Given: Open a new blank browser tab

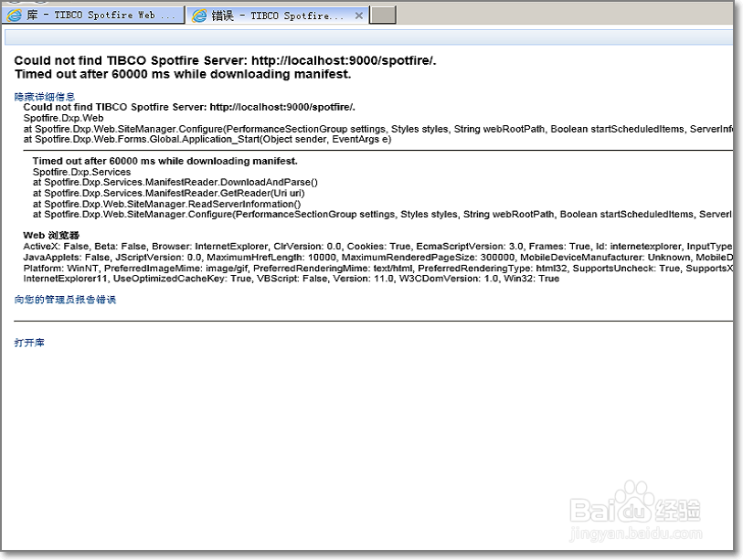Looking at the screenshot, I should click(383, 16).
